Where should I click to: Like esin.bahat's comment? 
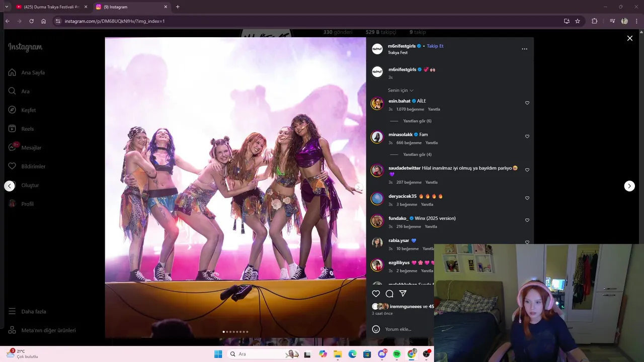(x=527, y=103)
